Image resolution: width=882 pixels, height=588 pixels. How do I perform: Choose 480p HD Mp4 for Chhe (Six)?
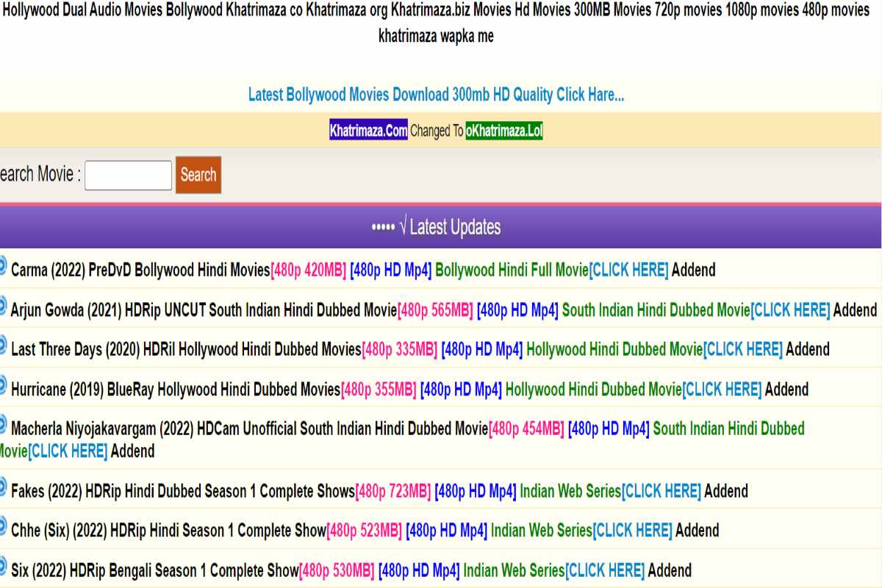coord(447,531)
